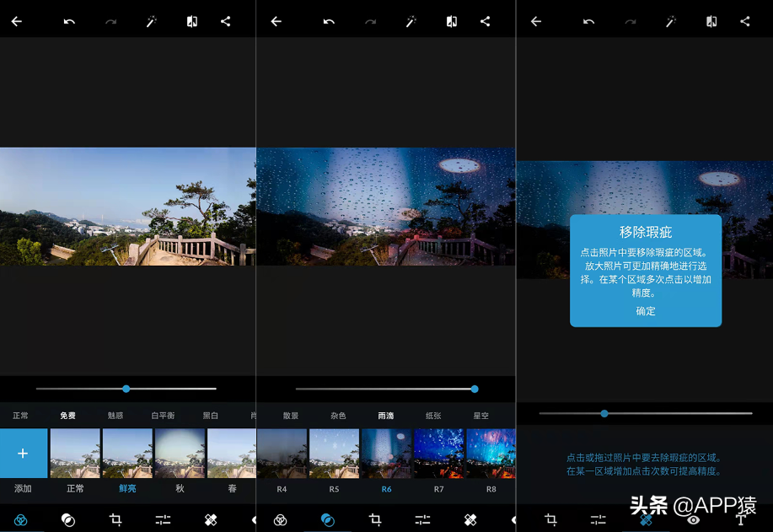The width and height of the screenshot is (773, 532).
Task: Select 魅惑 filter category tab
Action: point(115,416)
